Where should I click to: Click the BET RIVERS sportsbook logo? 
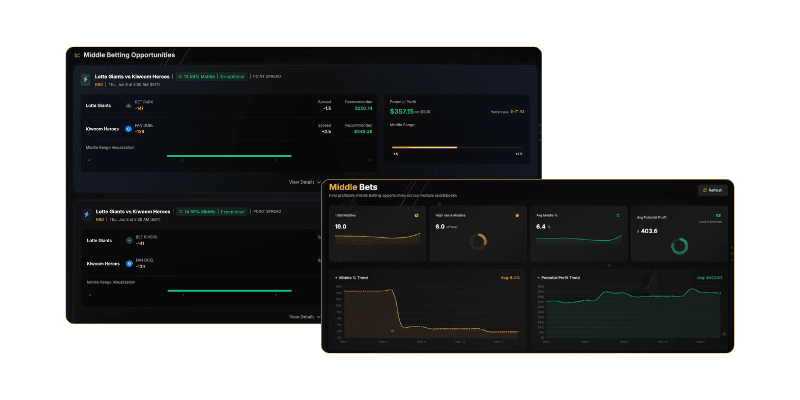129,240
